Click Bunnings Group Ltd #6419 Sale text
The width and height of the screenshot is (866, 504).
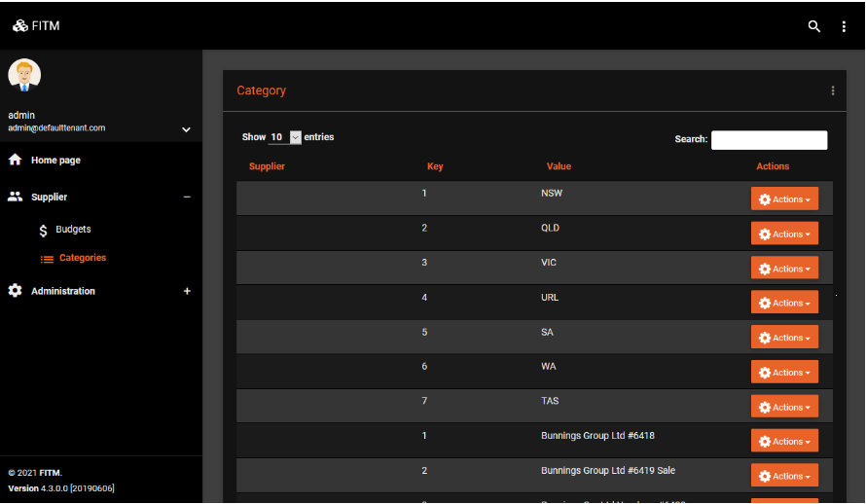pyautogui.click(x=608, y=470)
